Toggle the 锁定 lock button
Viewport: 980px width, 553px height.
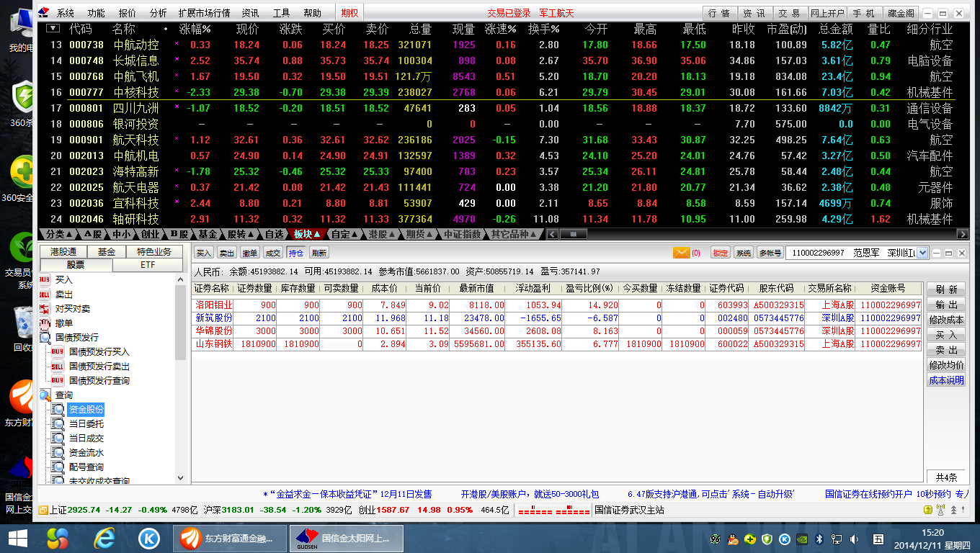tap(720, 253)
